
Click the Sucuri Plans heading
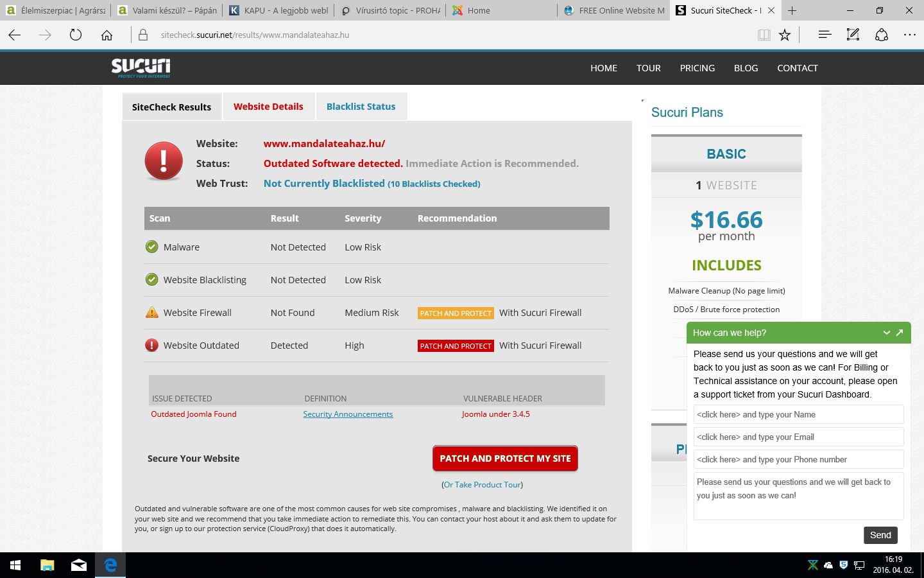[687, 112]
